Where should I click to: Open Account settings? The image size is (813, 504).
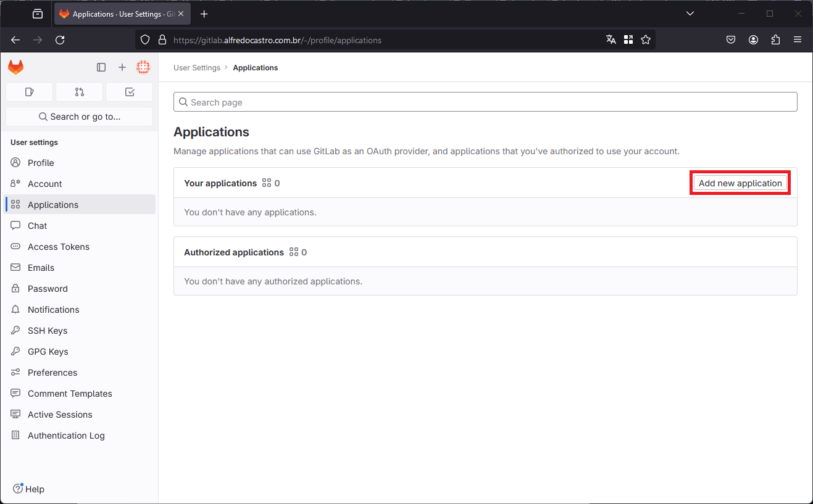80,184
